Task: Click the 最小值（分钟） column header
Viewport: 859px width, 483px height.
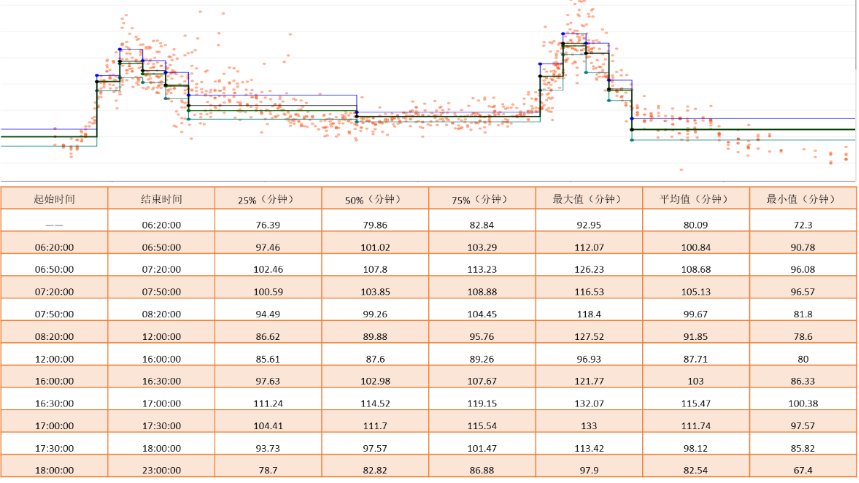Action: pyautogui.click(x=802, y=199)
